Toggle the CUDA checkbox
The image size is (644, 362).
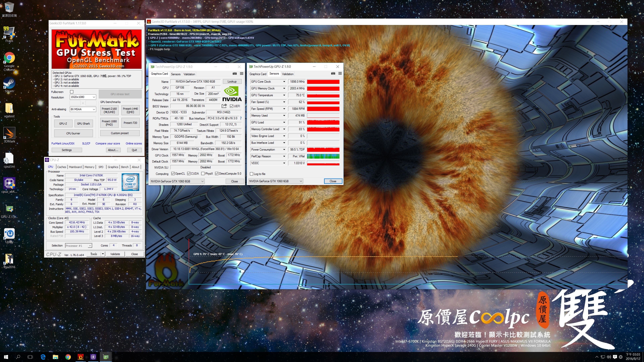189,174
